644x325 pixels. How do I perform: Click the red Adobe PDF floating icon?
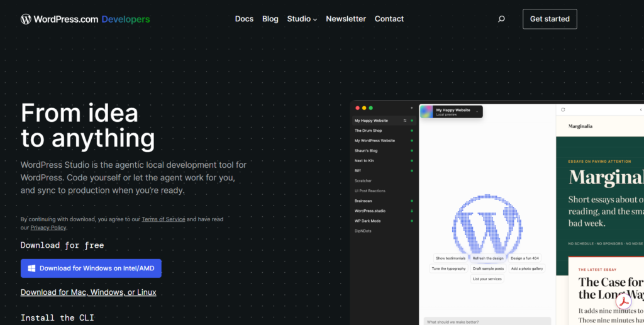pyautogui.click(x=623, y=302)
